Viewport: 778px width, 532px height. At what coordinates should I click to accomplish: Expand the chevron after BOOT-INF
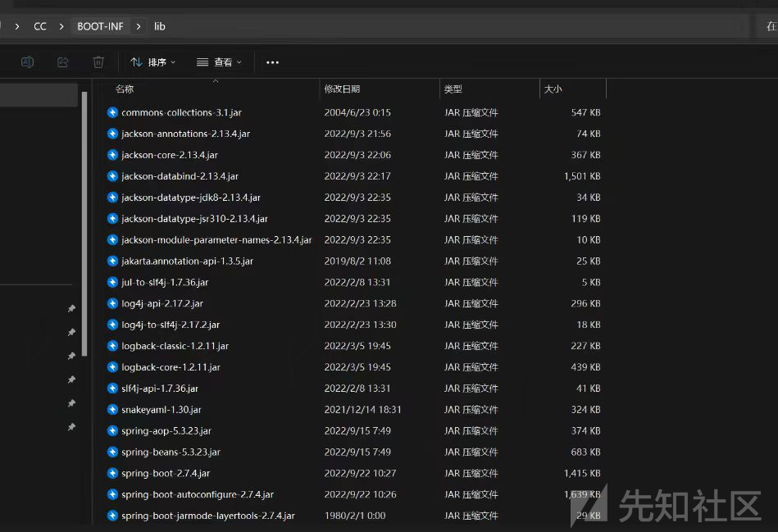pyautogui.click(x=139, y=26)
